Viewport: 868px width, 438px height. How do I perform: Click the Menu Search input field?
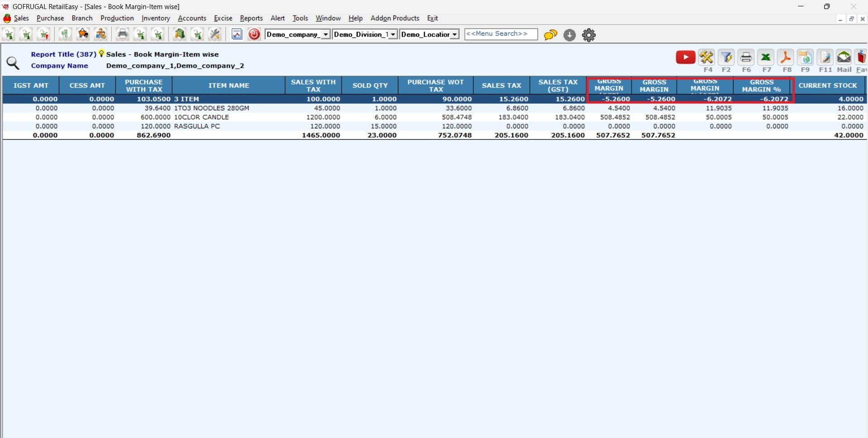(500, 34)
